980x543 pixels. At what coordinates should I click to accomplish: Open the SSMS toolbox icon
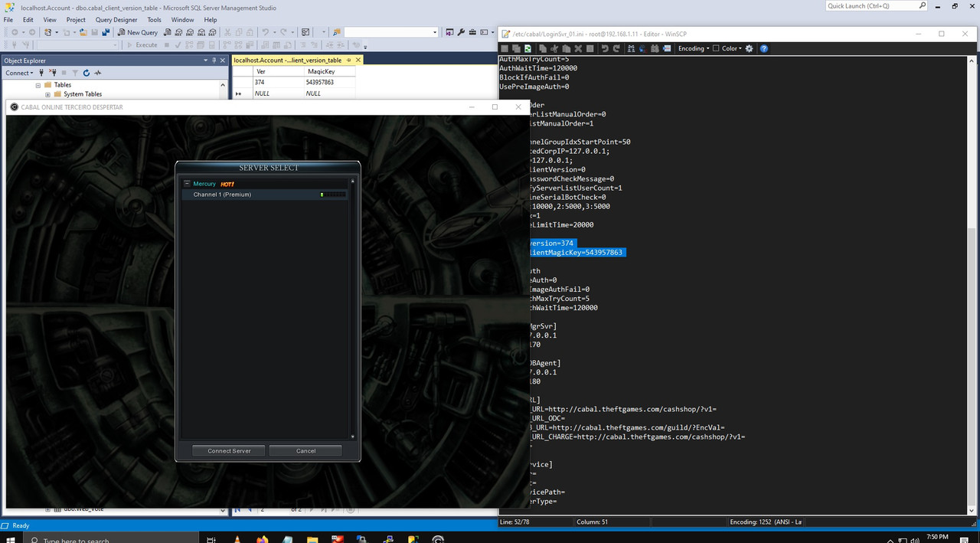click(473, 32)
